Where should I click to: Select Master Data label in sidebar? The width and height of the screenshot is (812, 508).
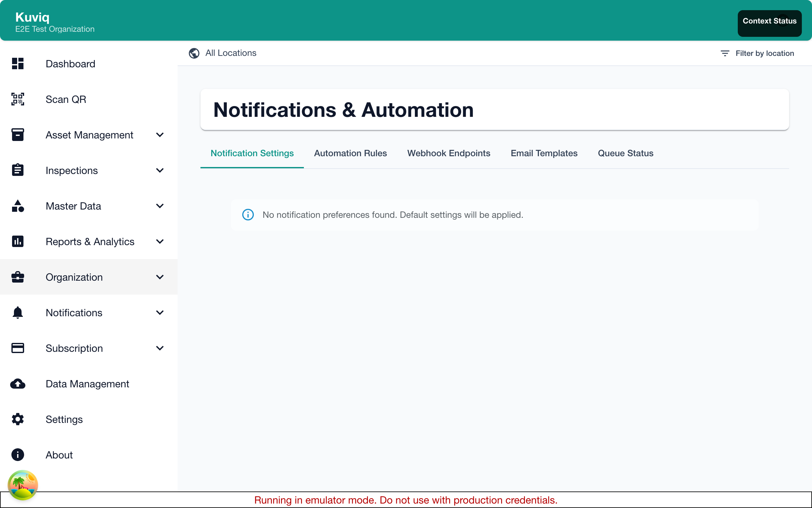[73, 206]
